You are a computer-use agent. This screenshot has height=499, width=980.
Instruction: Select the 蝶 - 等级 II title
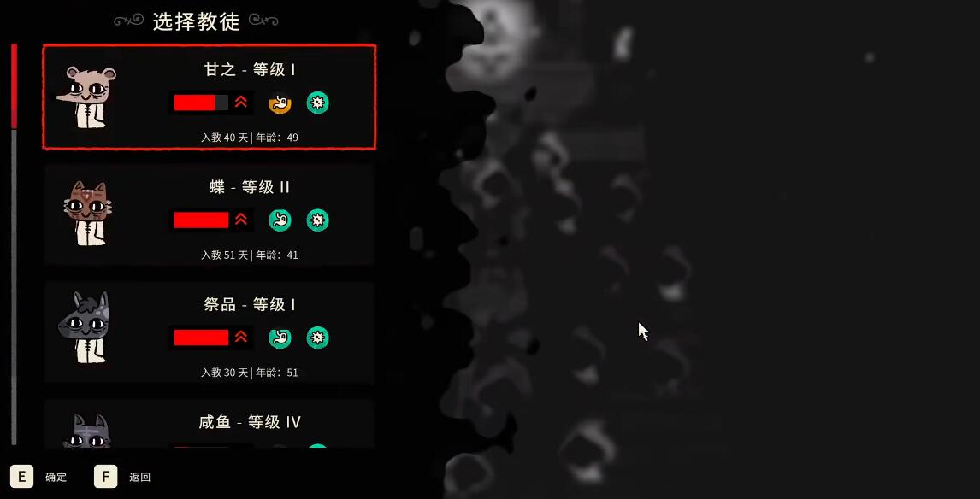click(x=250, y=187)
